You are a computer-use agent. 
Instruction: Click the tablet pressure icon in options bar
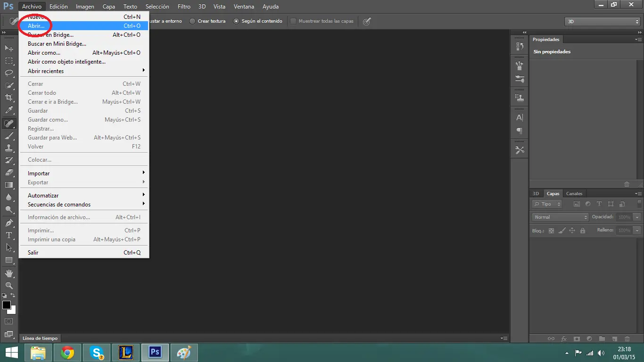click(x=367, y=21)
